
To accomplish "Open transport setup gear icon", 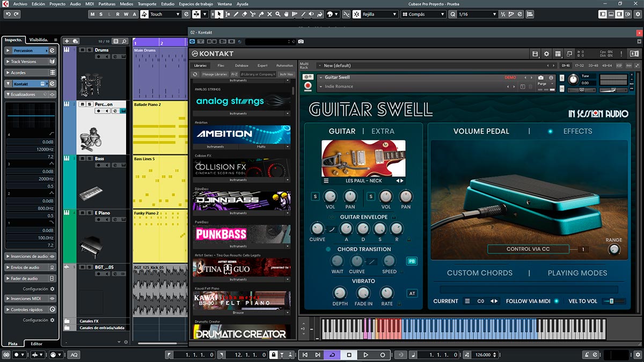I will [638, 355].
